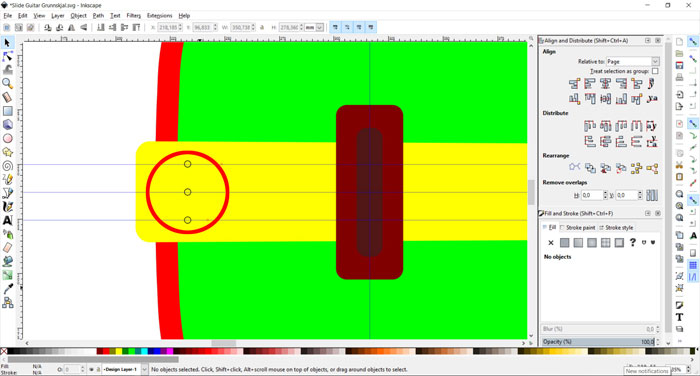Viewport: 700px width, 376px height.
Task: Select the Eraser tool
Action: click(x=7, y=248)
